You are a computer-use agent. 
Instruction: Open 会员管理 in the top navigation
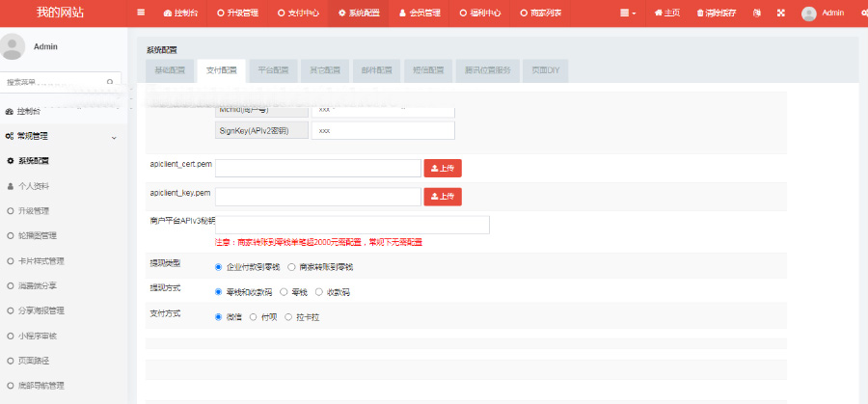coord(420,13)
